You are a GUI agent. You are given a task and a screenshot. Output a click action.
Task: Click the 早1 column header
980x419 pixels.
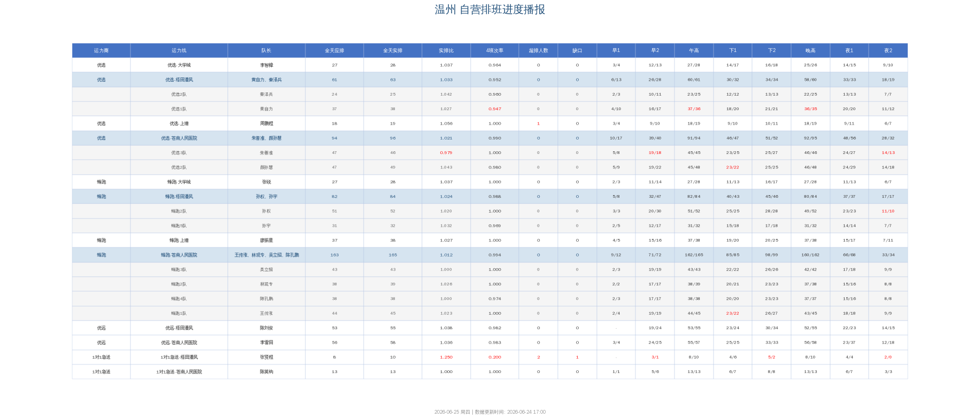(x=616, y=50)
